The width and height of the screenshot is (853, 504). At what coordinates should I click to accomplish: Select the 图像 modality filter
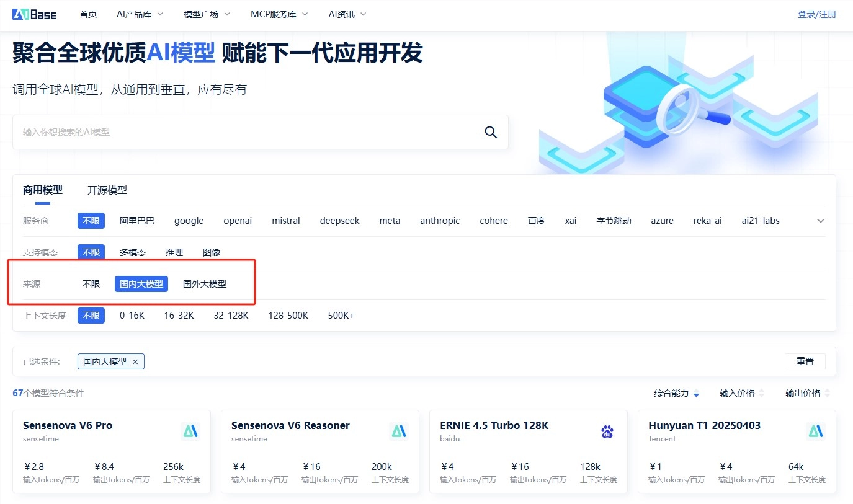pos(212,252)
